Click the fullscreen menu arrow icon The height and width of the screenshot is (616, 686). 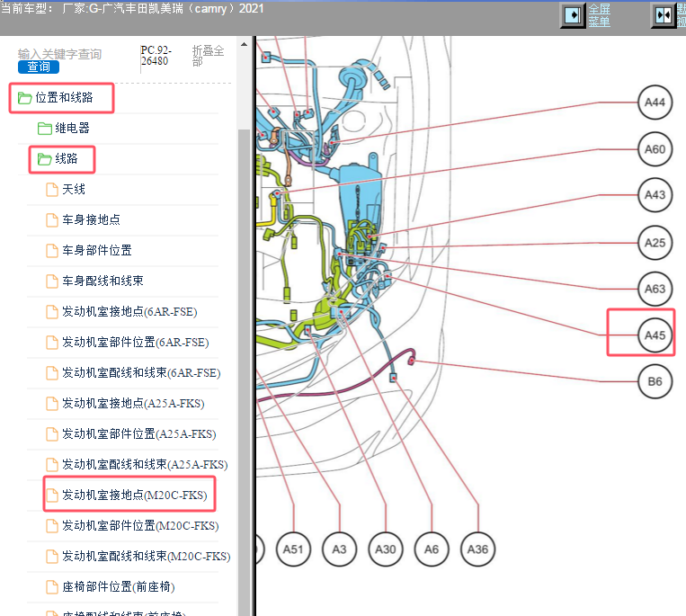[x=573, y=16]
